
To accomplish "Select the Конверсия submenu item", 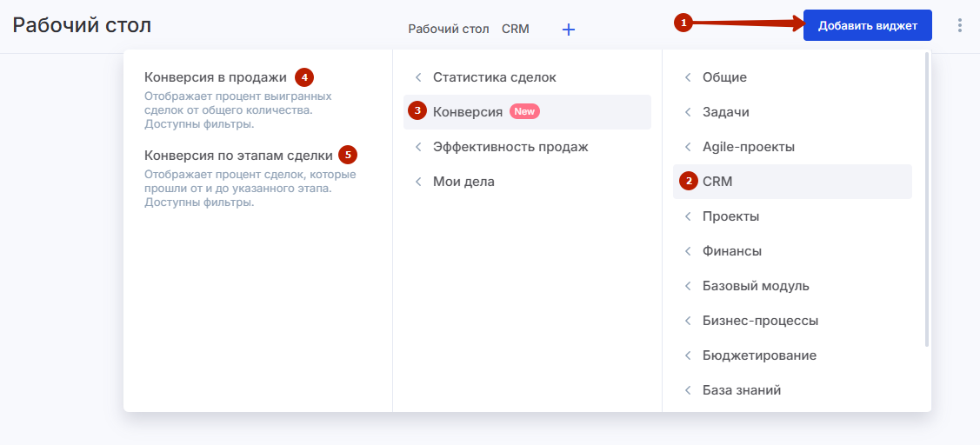I will pyautogui.click(x=527, y=112).
